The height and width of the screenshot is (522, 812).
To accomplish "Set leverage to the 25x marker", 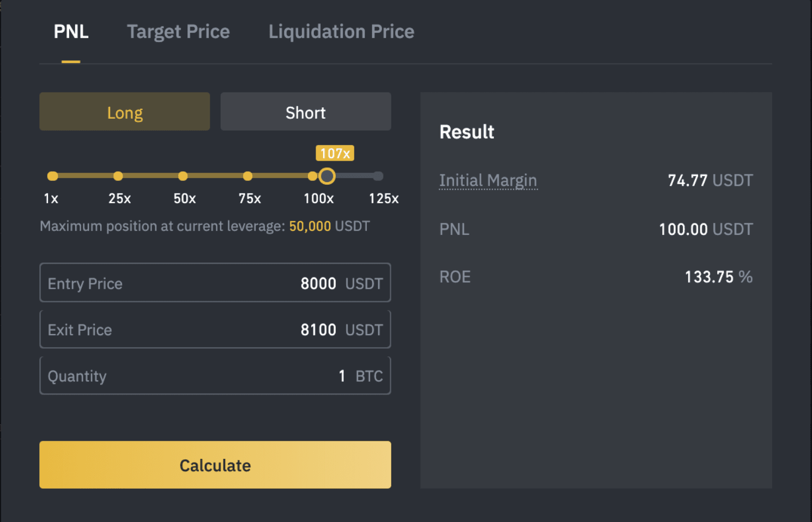I will tap(118, 176).
